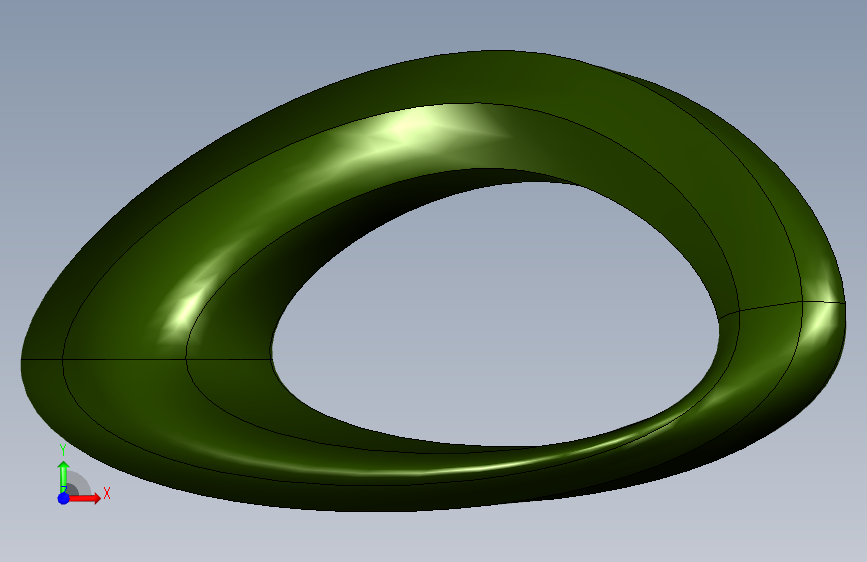Click the red X axis arrow of the triad
This screenshot has width=867, height=562.
84,498
